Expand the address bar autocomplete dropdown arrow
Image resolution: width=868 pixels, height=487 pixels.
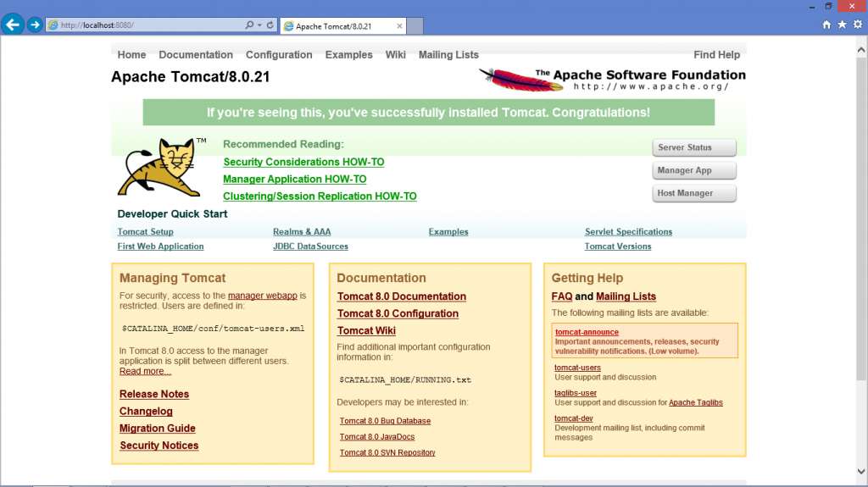pyautogui.click(x=259, y=25)
